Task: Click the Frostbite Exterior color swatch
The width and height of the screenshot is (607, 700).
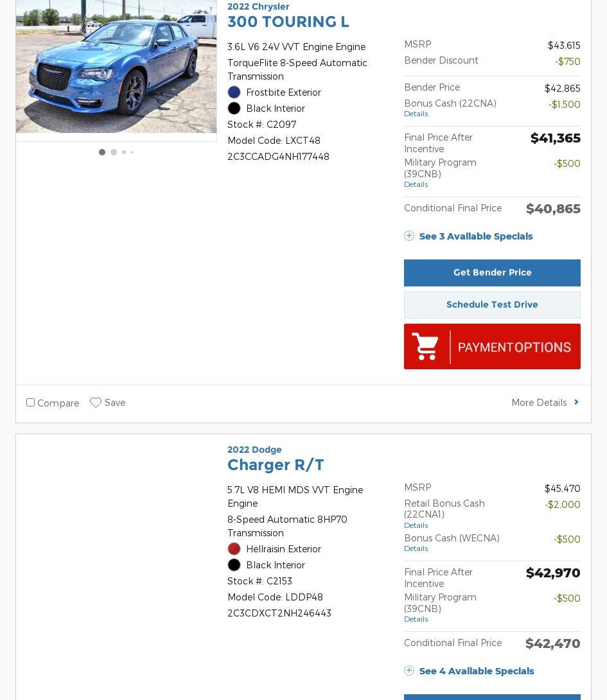Action: tap(234, 92)
